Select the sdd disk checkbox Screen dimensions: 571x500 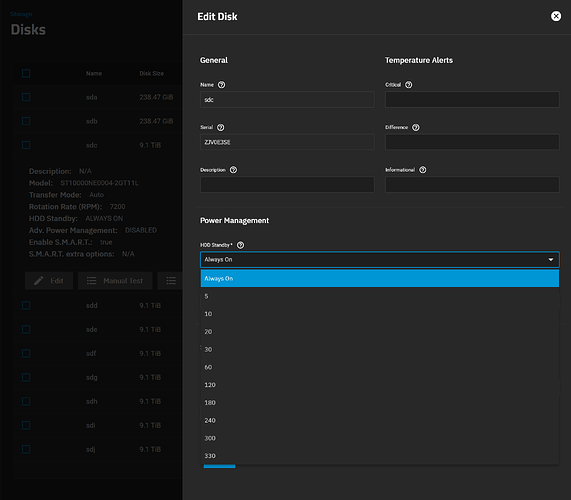[x=26, y=306]
